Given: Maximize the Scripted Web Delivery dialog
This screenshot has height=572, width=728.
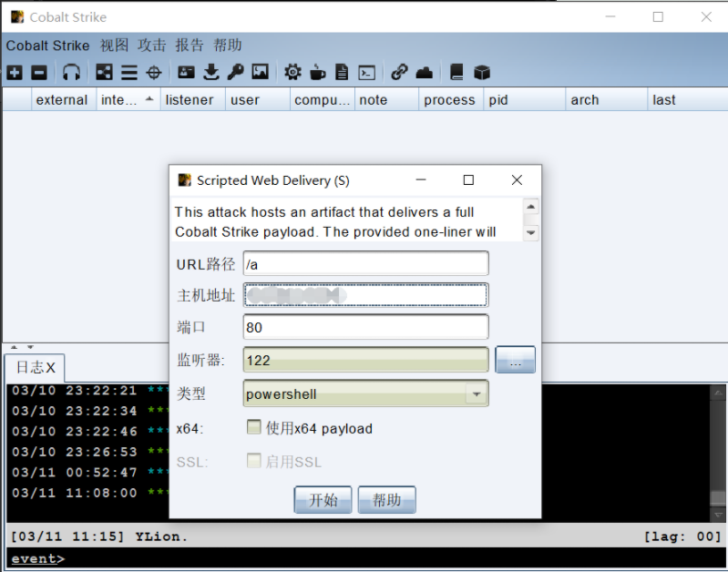Looking at the screenshot, I should coord(468,180).
